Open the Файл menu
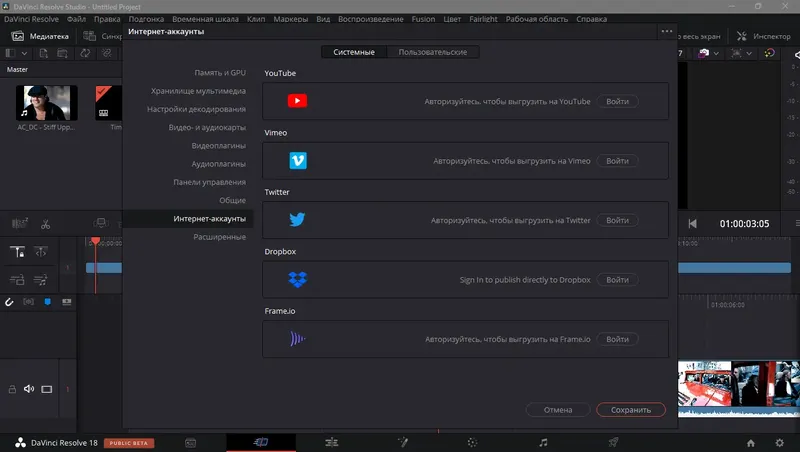Screen dimensions: 800x452 (76, 19)
